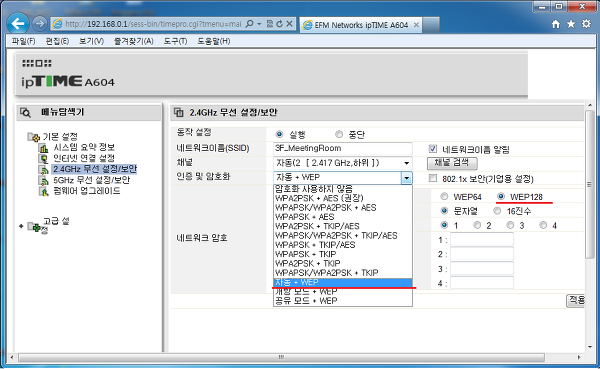Open address bar dropdown arrow
This screenshot has height=369, width=600.
(259, 24)
